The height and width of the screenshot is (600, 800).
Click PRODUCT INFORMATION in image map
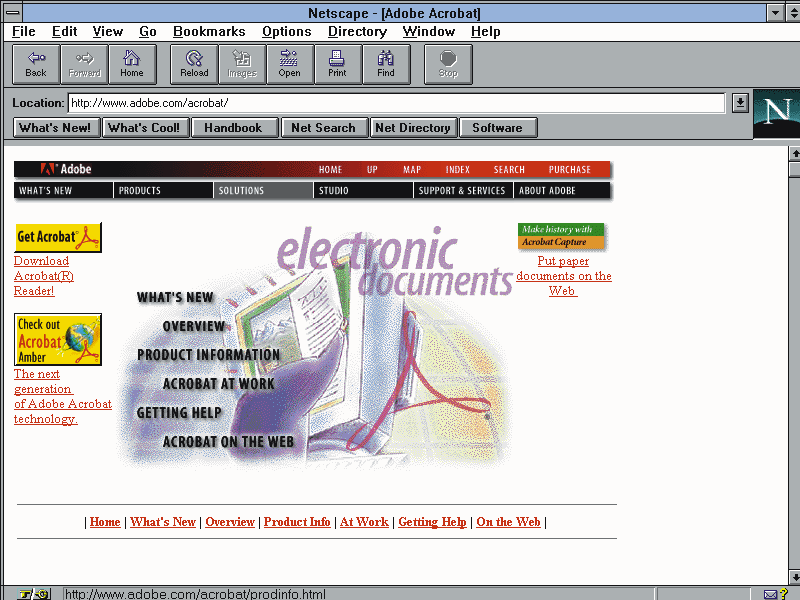click(x=209, y=355)
